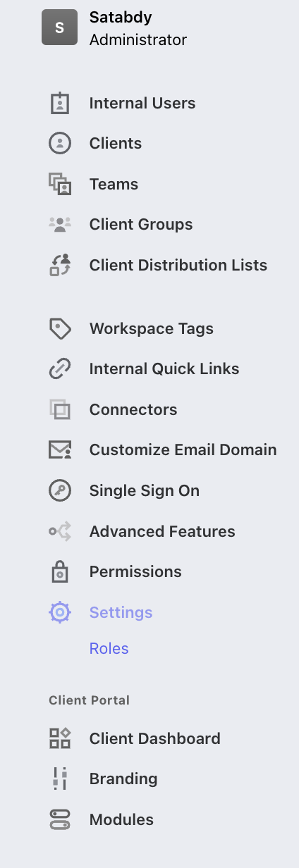Click the Modules toggle-style icon
This screenshot has width=299, height=868.
pos(60,819)
